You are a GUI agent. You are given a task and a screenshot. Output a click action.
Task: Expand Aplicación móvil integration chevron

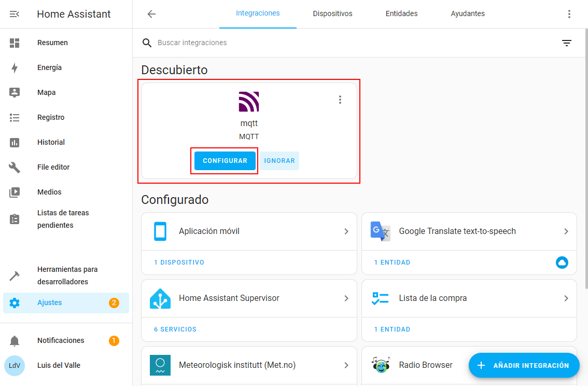346,231
